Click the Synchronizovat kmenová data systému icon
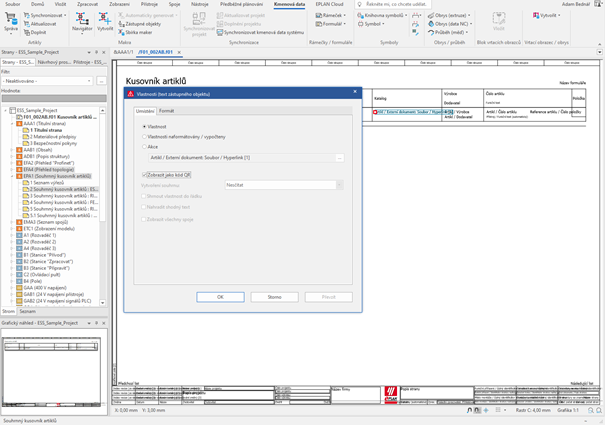Image resolution: width=605 pixels, height=425 pixels. 263,31
